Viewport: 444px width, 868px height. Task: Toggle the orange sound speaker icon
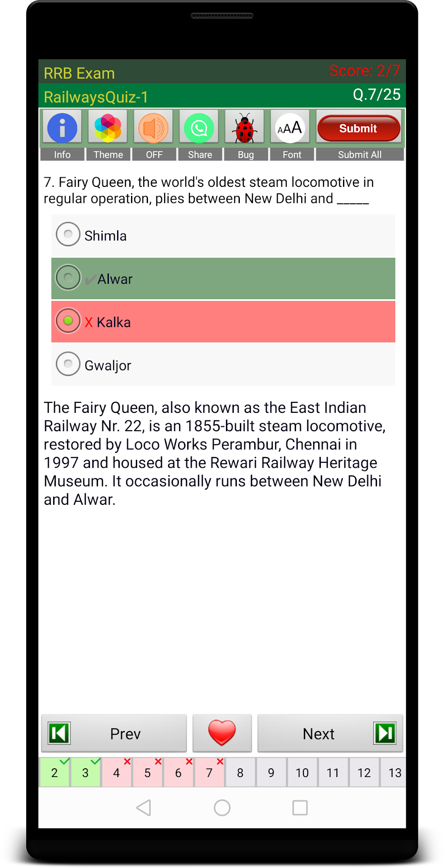(154, 128)
